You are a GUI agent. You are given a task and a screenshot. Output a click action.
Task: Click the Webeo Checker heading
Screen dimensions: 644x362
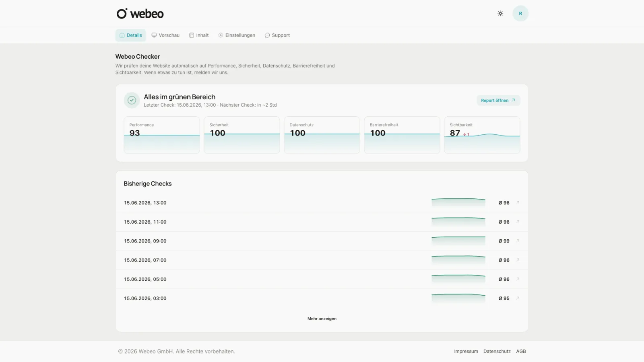(138, 57)
